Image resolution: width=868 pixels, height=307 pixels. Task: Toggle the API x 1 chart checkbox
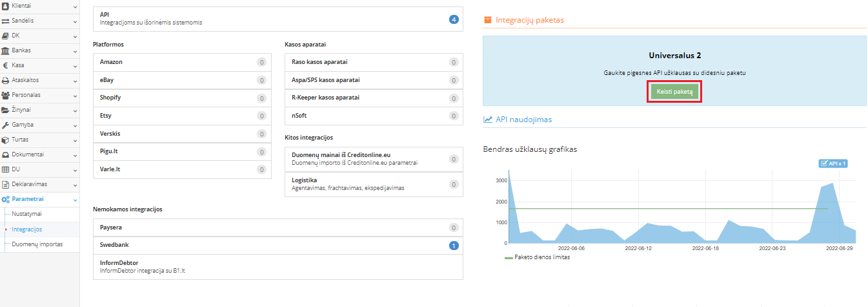(823, 164)
